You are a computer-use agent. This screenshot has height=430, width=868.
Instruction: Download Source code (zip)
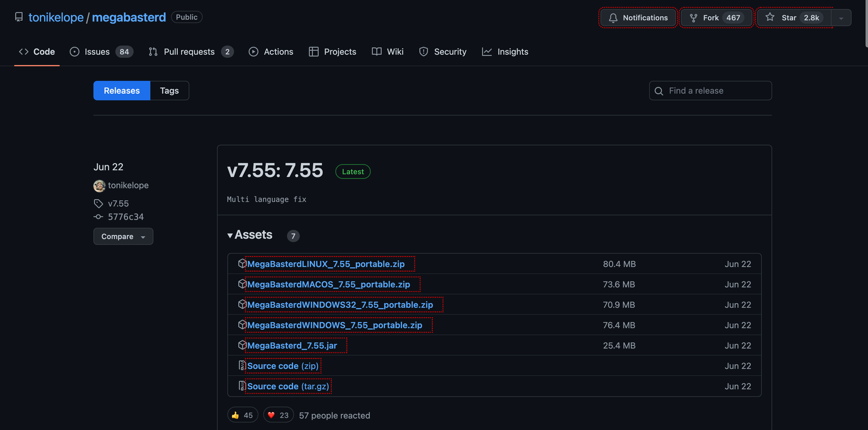[x=283, y=366]
